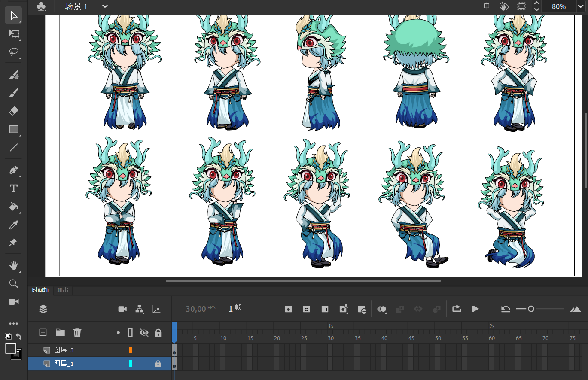
Task: Insert a keyframe
Action: coord(289,309)
